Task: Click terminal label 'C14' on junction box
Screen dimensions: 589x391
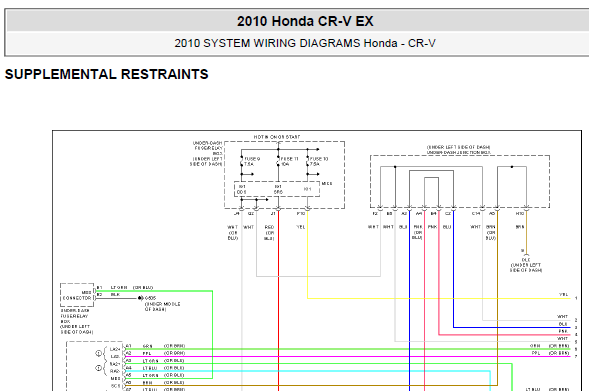Action: point(476,213)
